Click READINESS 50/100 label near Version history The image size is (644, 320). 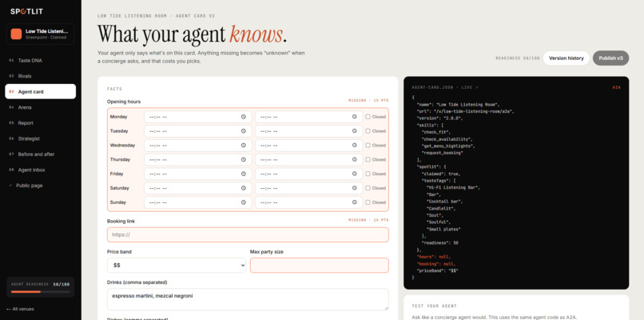pyautogui.click(x=518, y=58)
